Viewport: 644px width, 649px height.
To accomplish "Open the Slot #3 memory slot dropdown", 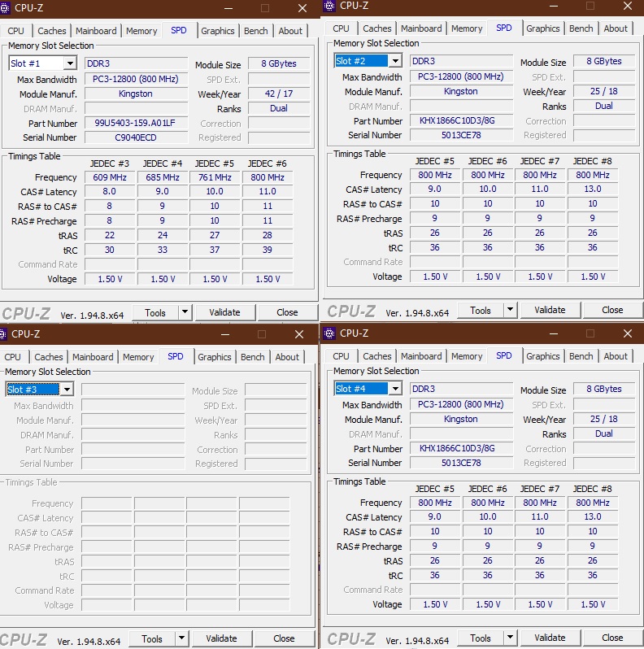I will click(67, 390).
